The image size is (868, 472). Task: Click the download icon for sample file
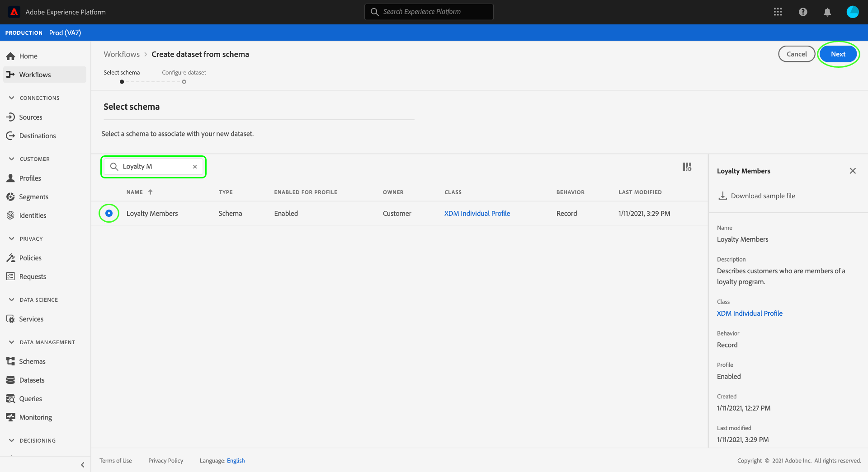(722, 196)
